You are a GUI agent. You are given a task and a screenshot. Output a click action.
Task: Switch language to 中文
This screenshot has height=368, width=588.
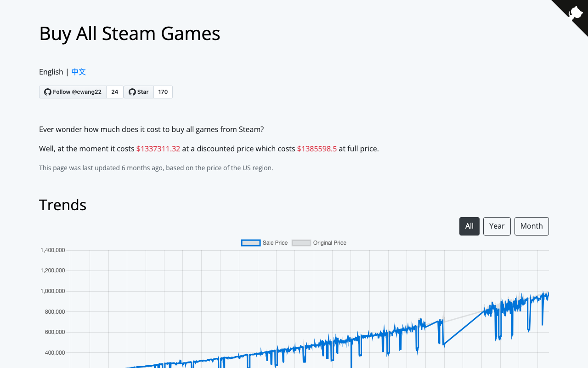coord(79,72)
